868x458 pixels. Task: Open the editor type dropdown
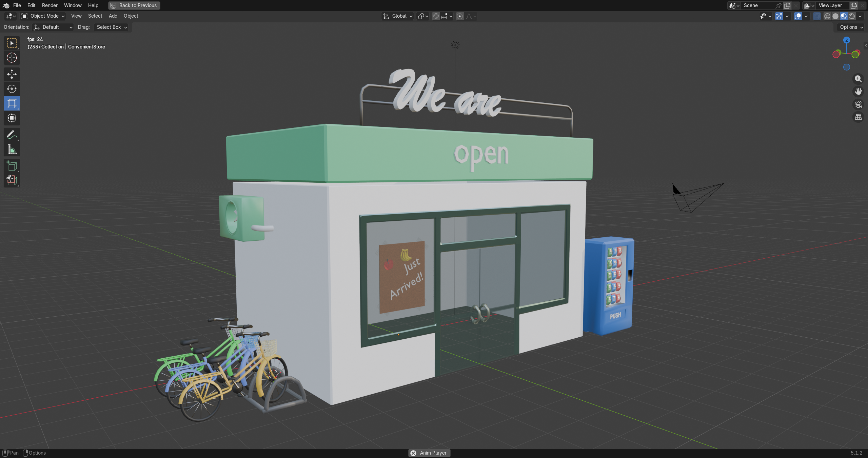[x=11, y=16]
